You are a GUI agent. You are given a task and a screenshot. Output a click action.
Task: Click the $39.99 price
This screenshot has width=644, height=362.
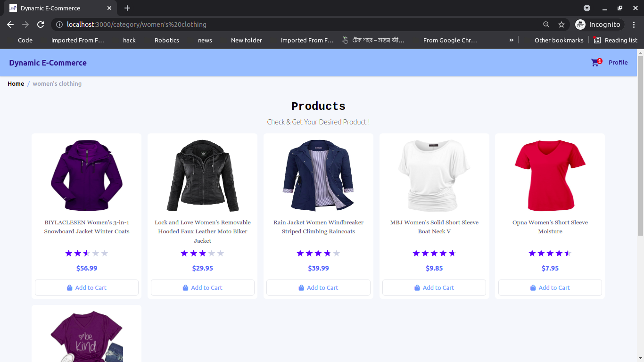318,268
